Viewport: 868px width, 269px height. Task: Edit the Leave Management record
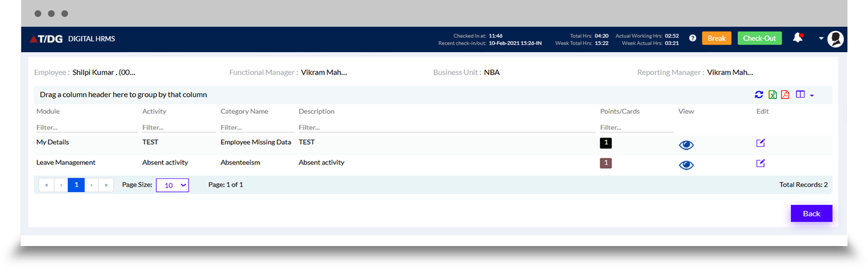tap(760, 163)
